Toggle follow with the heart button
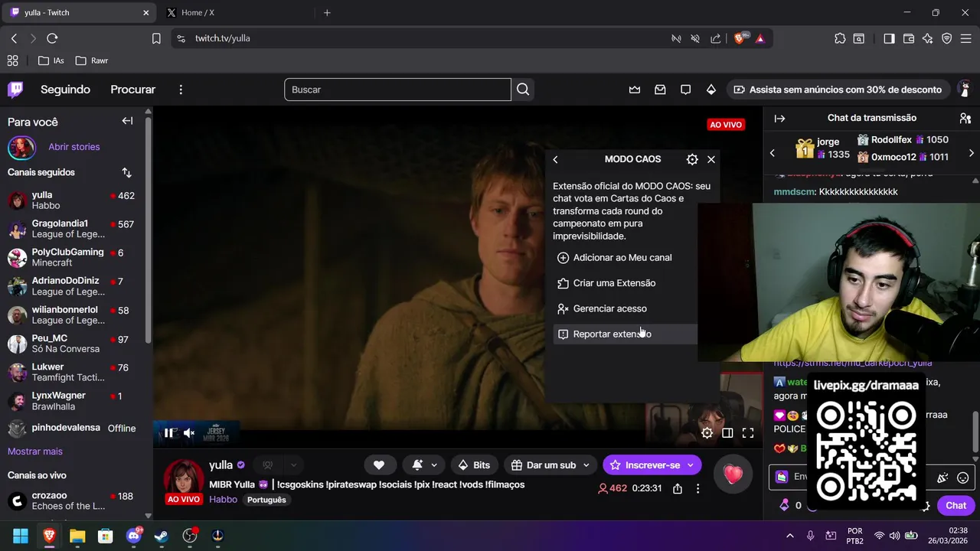Screen dimensions: 980x551 pos(379,465)
